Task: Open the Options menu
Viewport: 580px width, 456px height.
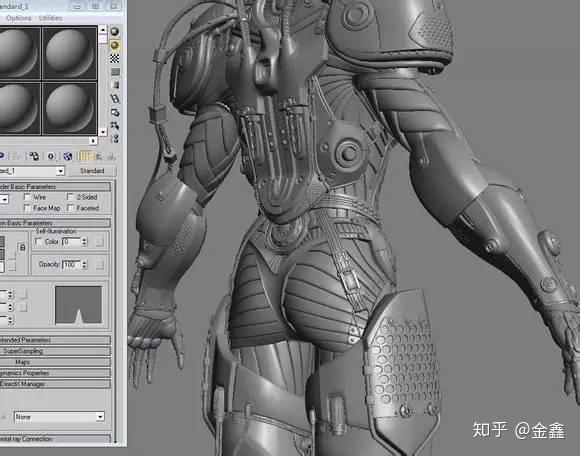Action: tap(18, 18)
